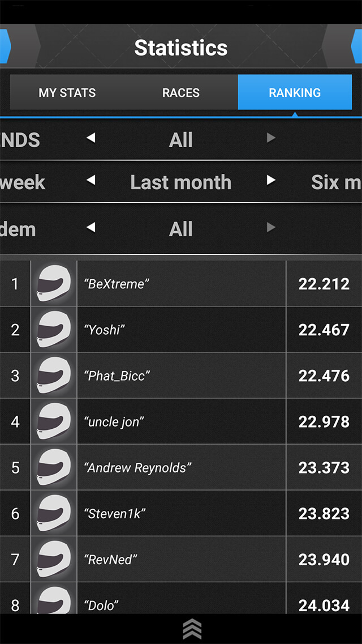Tap Yoshi's helmet icon
The image size is (362, 644).
(54, 330)
